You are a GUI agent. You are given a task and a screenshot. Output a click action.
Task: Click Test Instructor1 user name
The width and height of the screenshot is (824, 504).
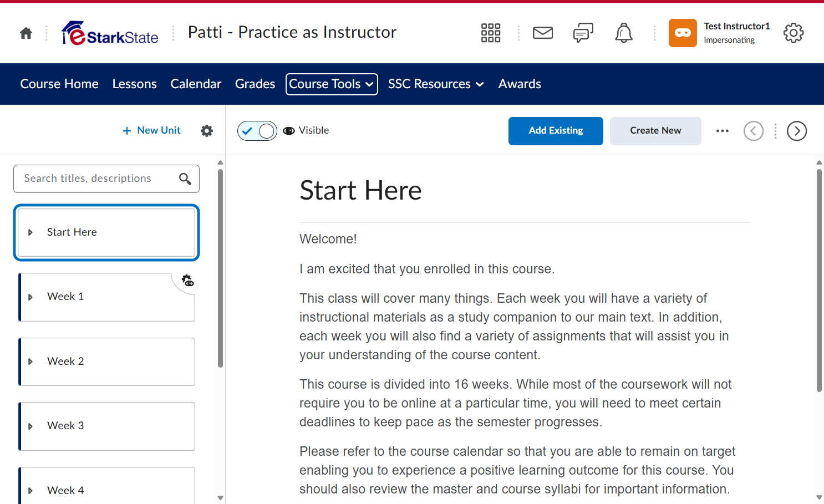coord(737,26)
